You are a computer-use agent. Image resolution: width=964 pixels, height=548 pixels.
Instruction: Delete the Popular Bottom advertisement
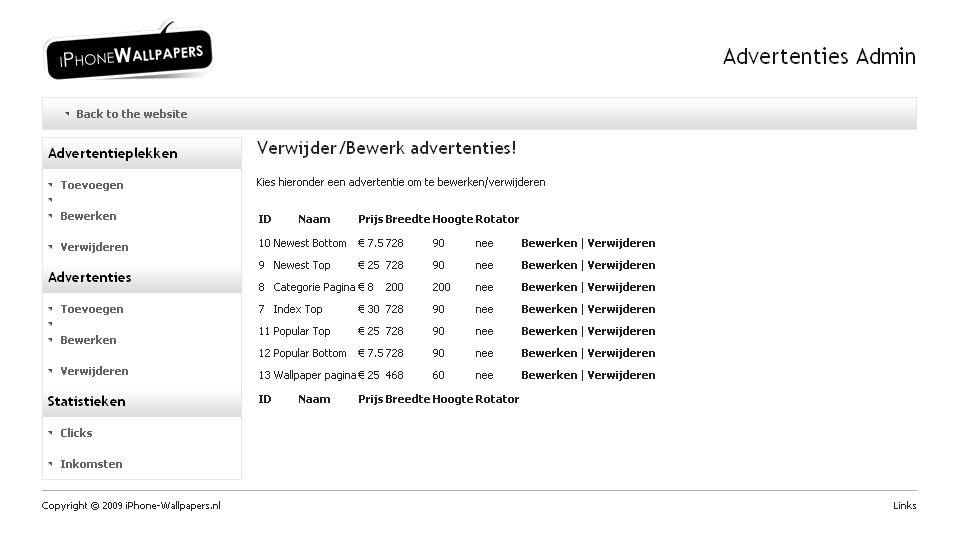(x=621, y=353)
